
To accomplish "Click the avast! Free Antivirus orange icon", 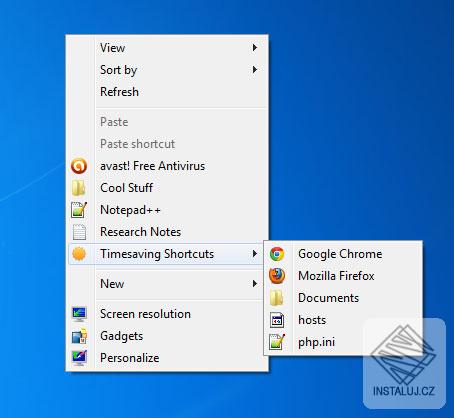I will click(79, 166).
